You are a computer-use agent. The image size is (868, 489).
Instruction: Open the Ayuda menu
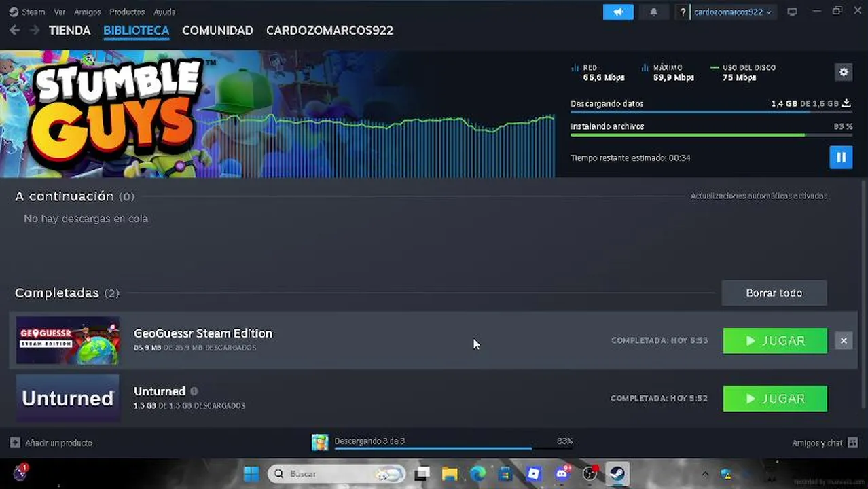164,12
